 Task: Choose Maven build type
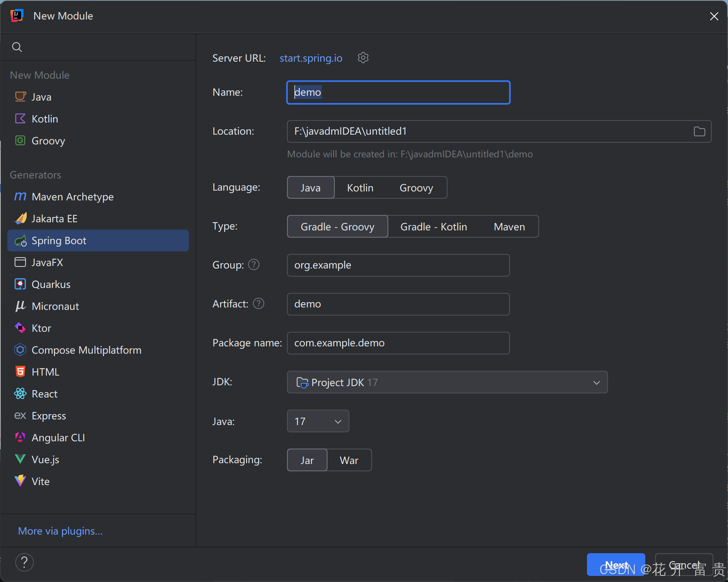coord(510,226)
